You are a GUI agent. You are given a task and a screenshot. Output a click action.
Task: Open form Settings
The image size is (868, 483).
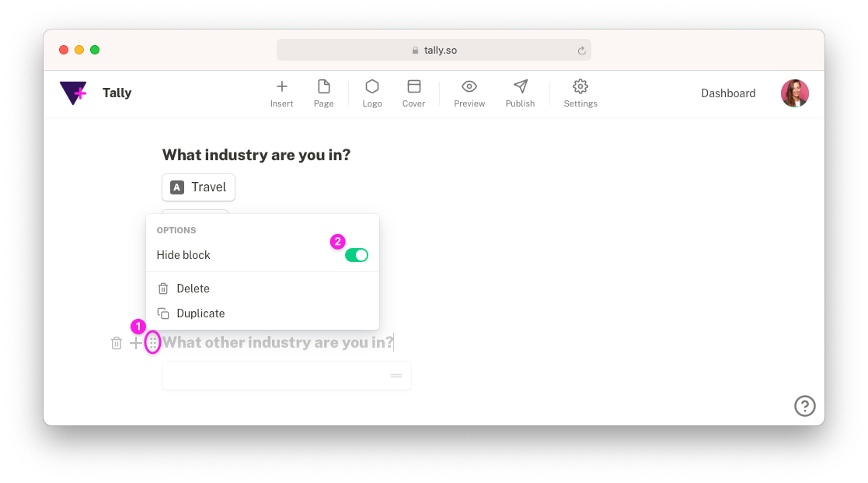point(580,93)
